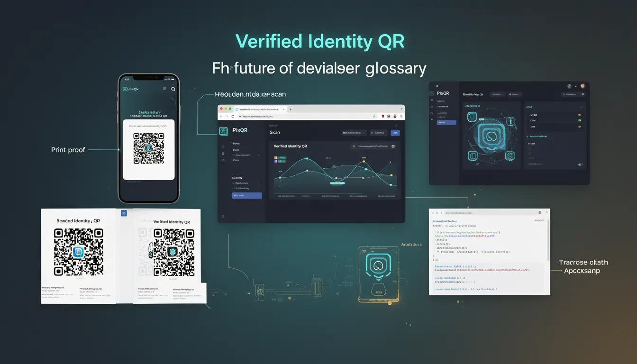Screen dimensions: 637x364
Task: Select the bottom-right node in the identity graph
Action: pyautogui.click(x=510, y=155)
